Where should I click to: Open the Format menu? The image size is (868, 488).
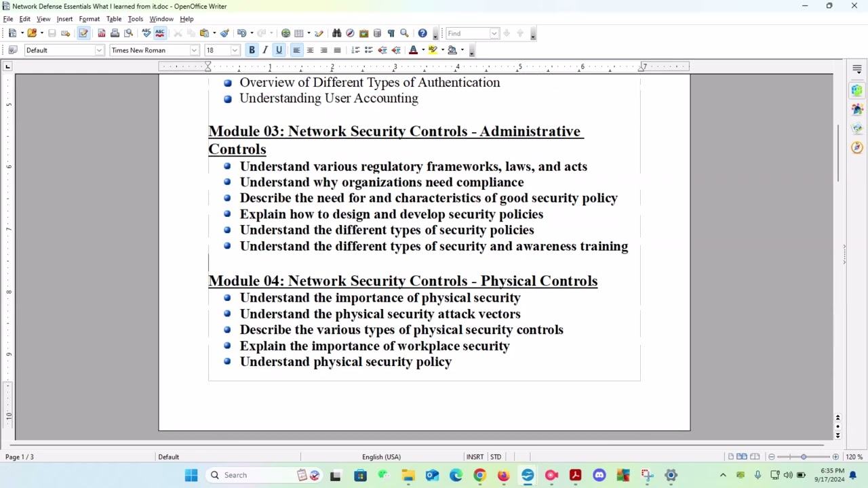[89, 19]
